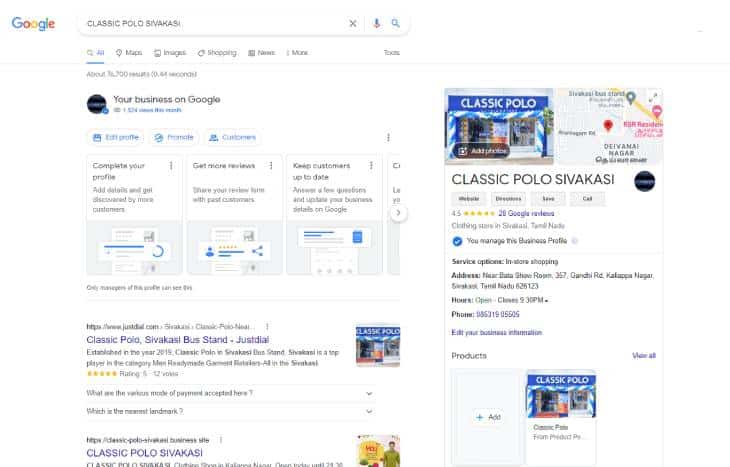730x467 pixels.
Task: Click into the search text field
Action: pos(212,23)
